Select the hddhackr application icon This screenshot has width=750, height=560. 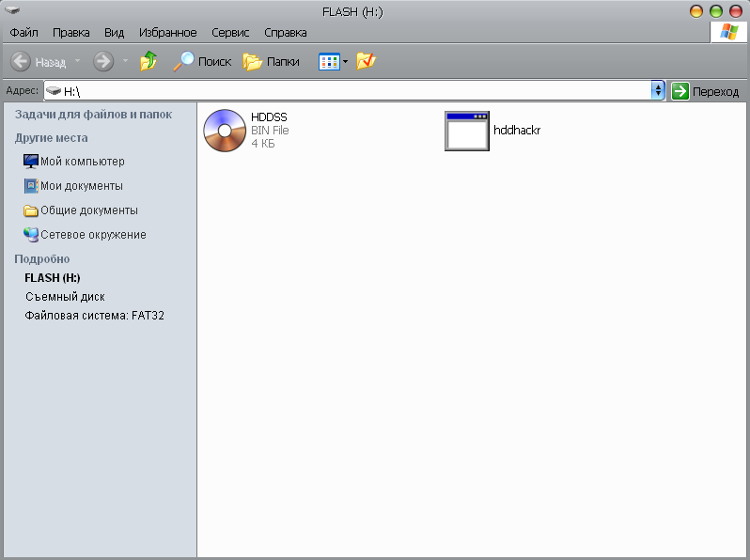tap(467, 131)
